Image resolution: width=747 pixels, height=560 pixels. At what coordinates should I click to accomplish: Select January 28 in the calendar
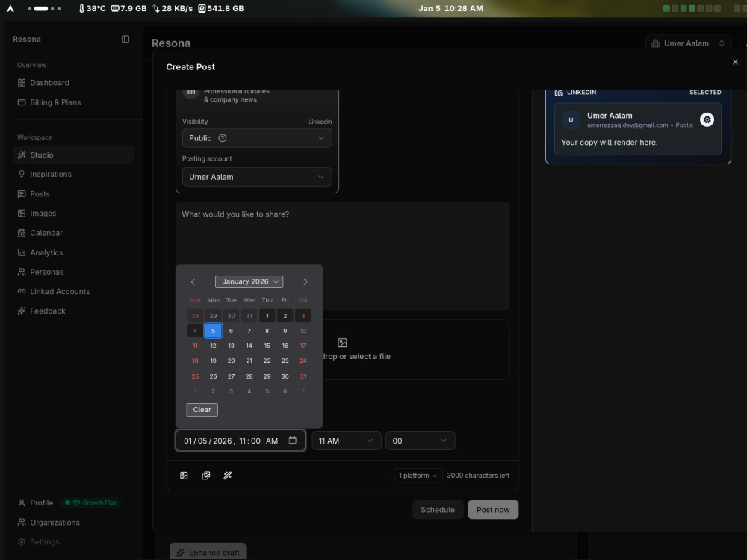[249, 376]
